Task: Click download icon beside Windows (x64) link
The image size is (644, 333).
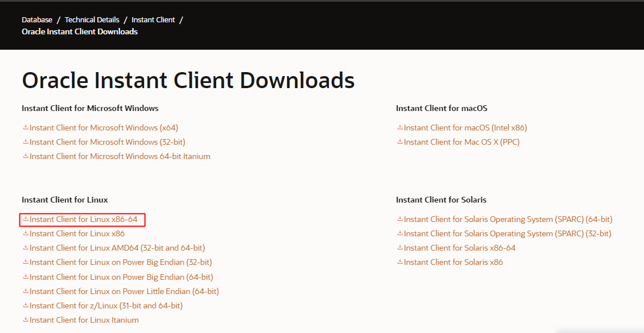Action: click(x=25, y=128)
